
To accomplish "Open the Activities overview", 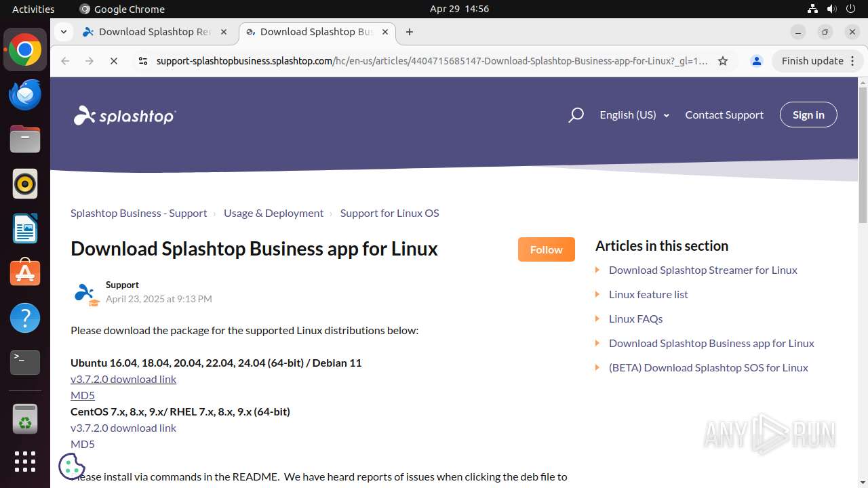I will point(33,9).
